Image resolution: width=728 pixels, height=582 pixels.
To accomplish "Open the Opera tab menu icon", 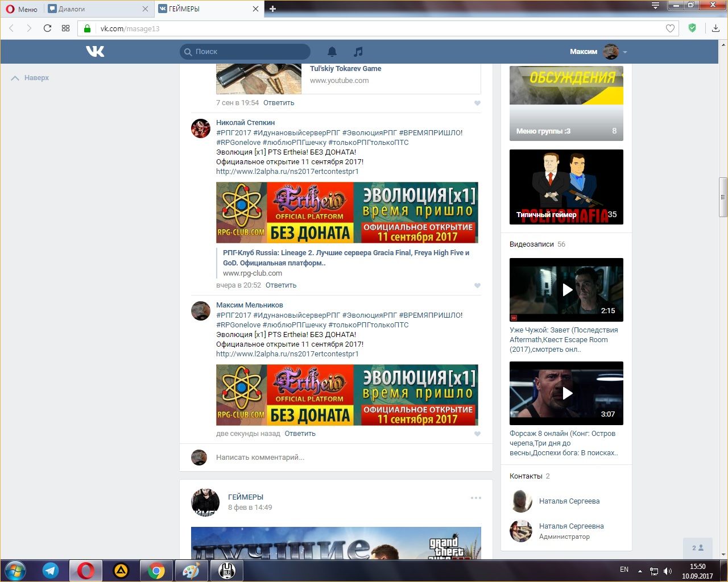I will pyautogui.click(x=656, y=6).
